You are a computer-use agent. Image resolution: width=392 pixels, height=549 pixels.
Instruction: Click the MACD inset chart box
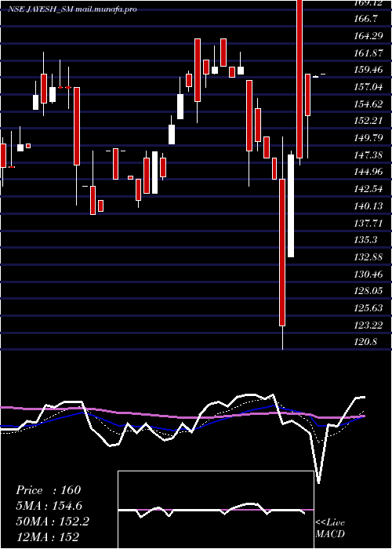[216, 510]
